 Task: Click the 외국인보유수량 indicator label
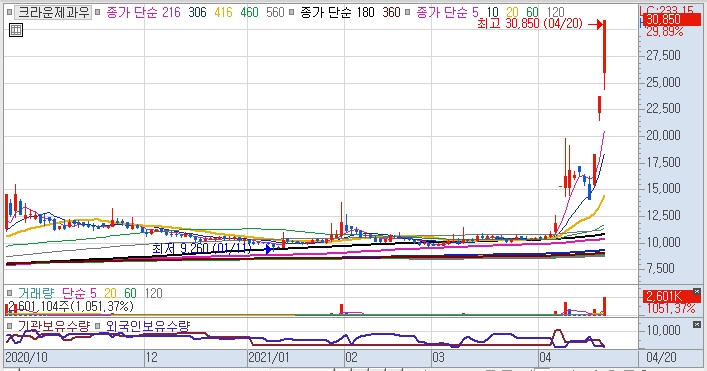click(x=148, y=326)
